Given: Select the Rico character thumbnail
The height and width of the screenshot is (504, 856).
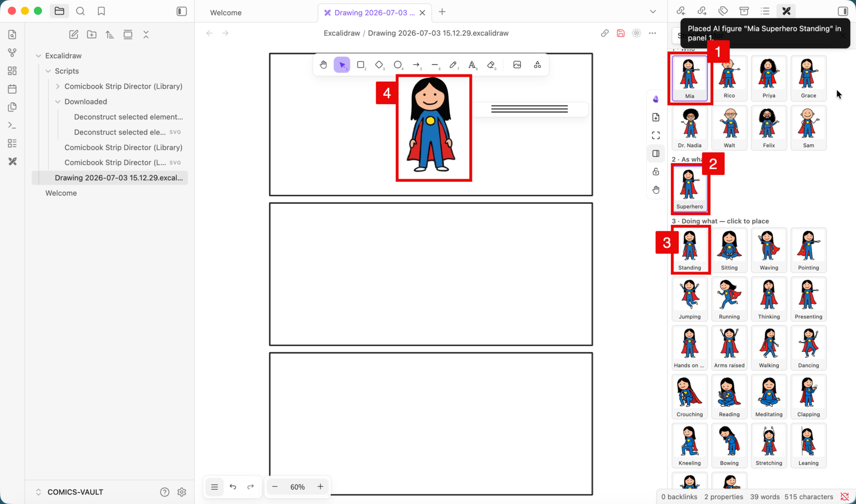Looking at the screenshot, I should coord(729,78).
